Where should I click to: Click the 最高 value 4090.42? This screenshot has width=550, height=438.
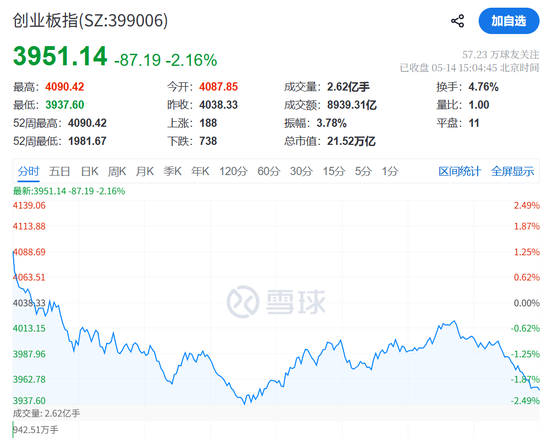coord(65,87)
